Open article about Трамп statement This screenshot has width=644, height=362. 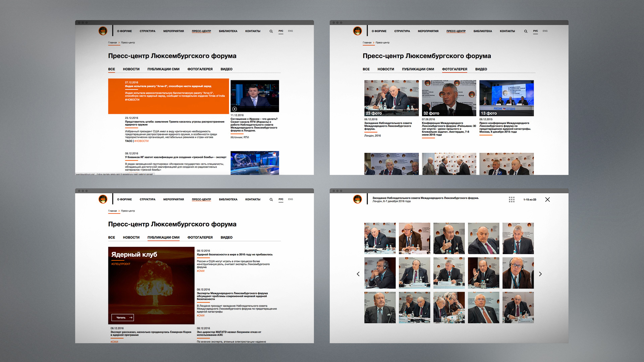point(175,123)
